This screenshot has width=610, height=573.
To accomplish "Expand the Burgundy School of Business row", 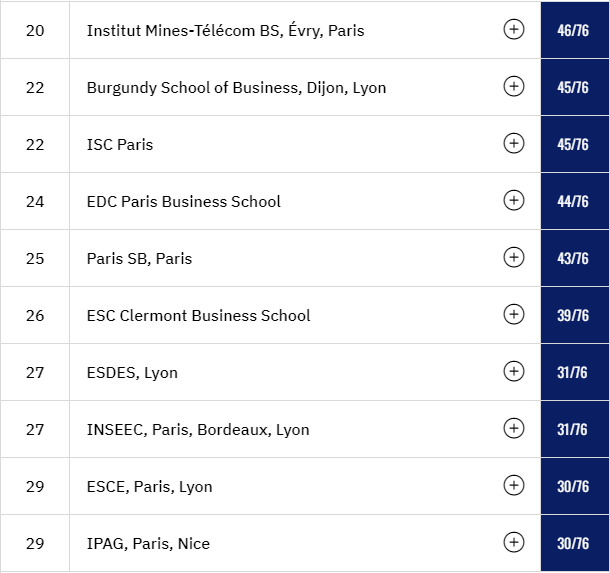I will 514,86.
